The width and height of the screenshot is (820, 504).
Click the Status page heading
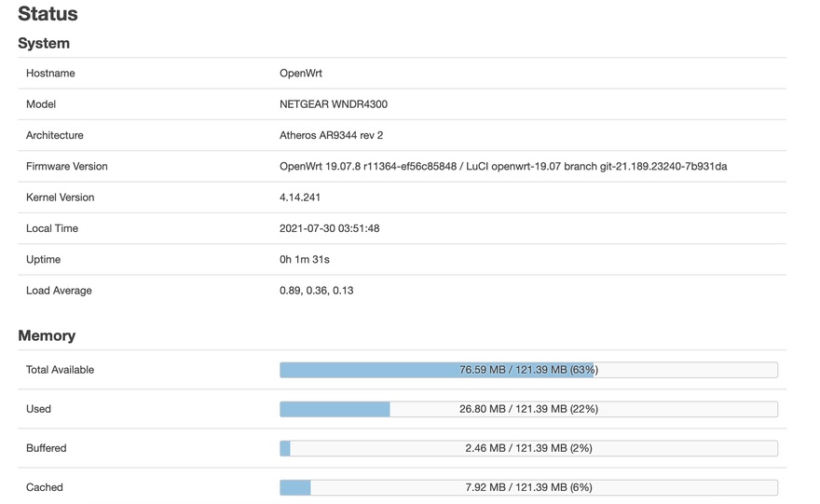point(48,14)
